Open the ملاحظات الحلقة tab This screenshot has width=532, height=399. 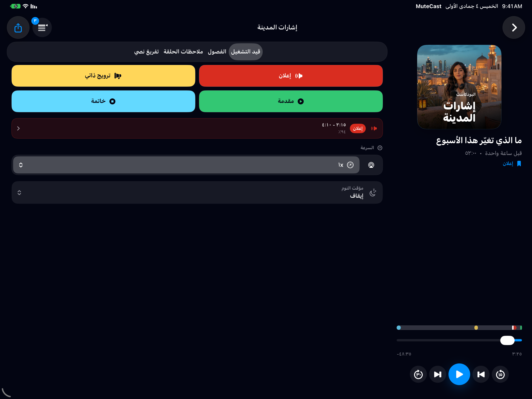coord(183,52)
